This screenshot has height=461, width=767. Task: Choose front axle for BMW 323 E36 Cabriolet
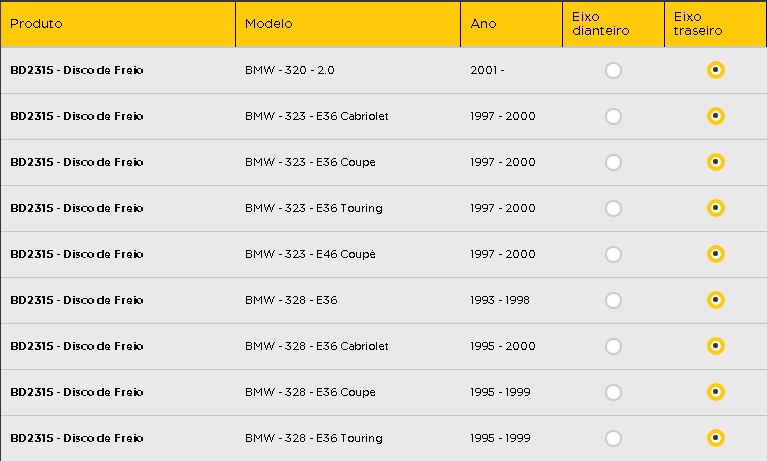point(613,116)
